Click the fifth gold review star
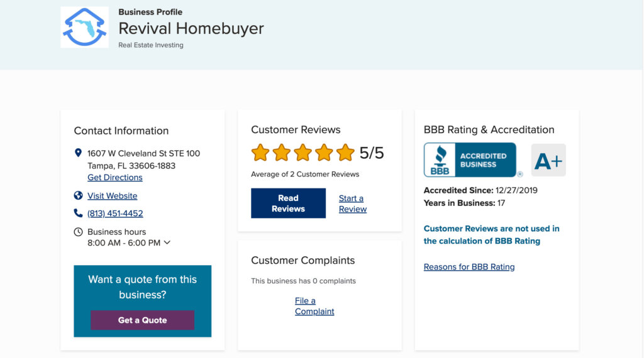644x358 pixels. (345, 153)
